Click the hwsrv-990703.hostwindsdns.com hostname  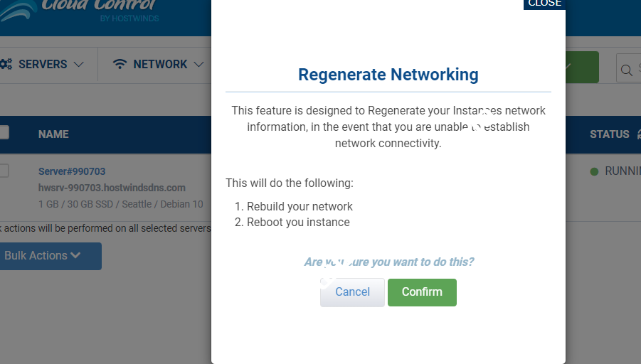pos(112,188)
